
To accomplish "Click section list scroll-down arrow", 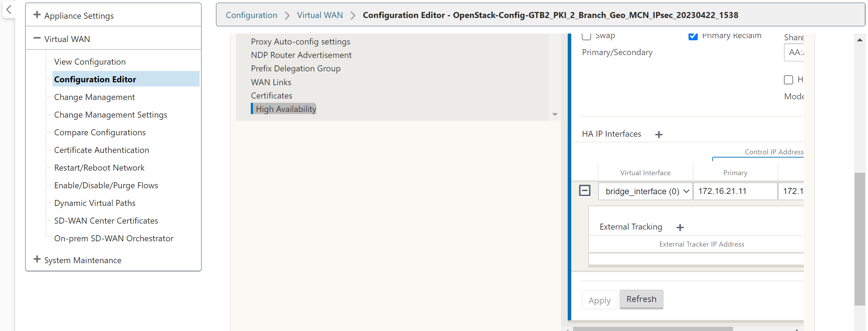I will 555,114.
